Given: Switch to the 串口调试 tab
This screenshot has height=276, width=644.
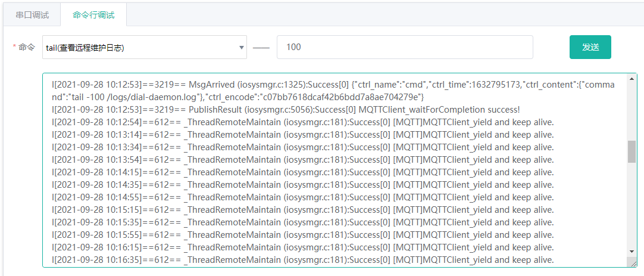Looking at the screenshot, I should coord(32,15).
